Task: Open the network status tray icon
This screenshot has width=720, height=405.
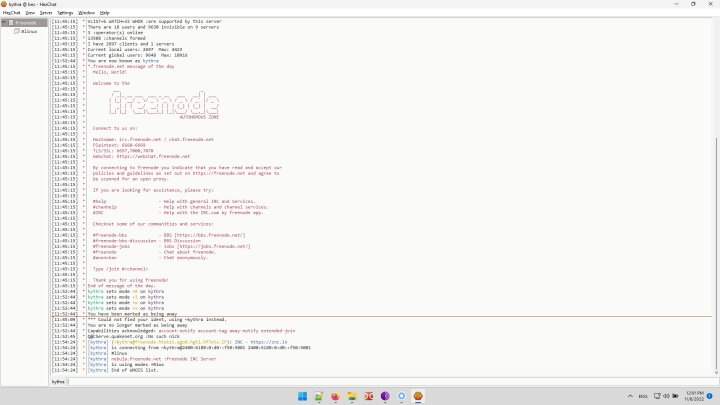Action: [657, 396]
